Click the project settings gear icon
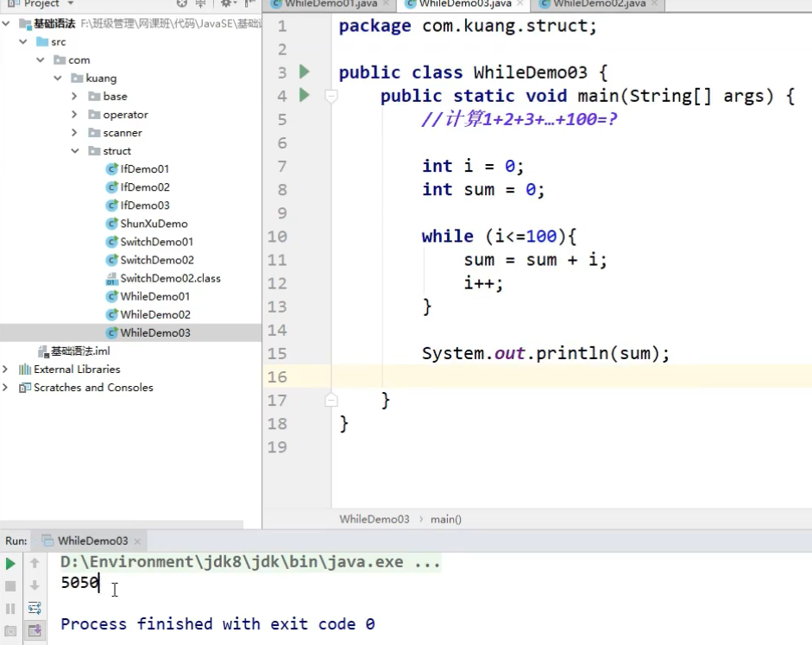Viewport: 812px width, 645px height. pyautogui.click(x=226, y=3)
